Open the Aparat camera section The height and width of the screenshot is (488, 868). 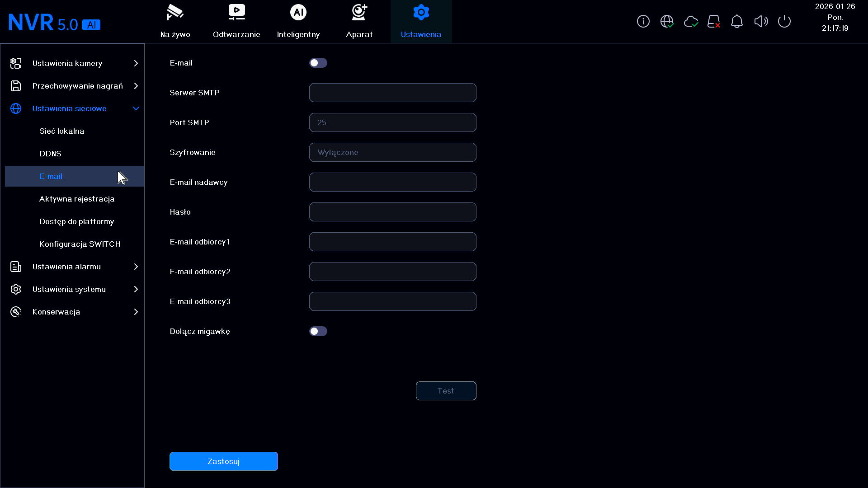[359, 21]
